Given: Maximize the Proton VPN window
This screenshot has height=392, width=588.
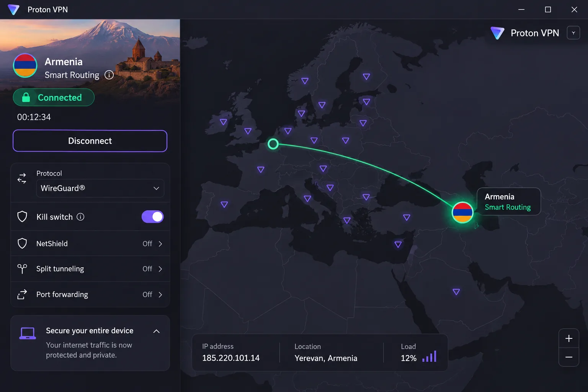Looking at the screenshot, I should coord(548,10).
